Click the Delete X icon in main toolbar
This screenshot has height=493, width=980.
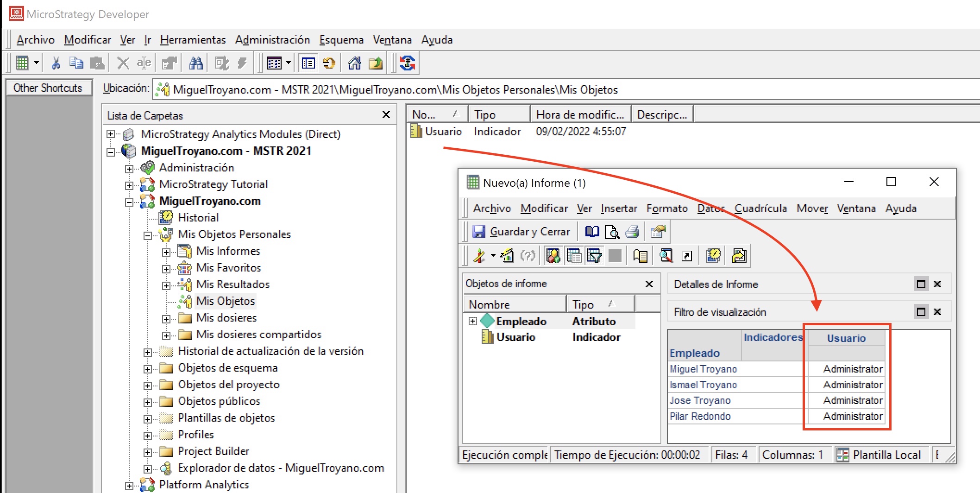[123, 63]
